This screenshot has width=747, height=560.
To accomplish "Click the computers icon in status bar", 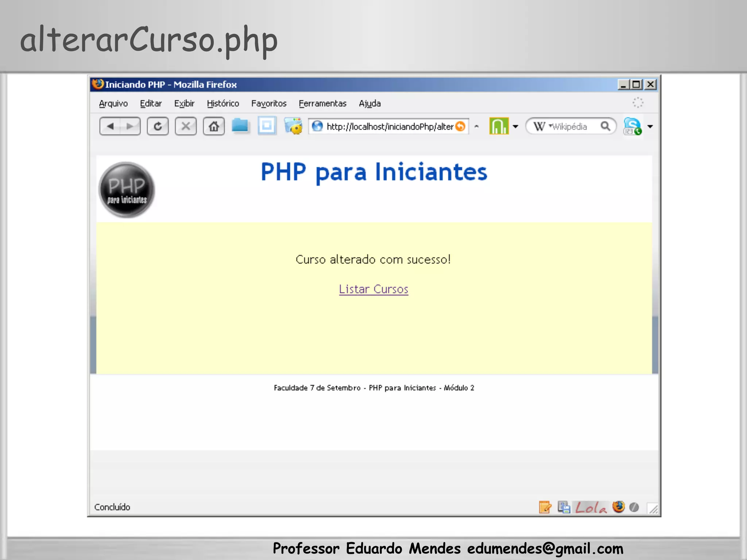I will [x=564, y=507].
